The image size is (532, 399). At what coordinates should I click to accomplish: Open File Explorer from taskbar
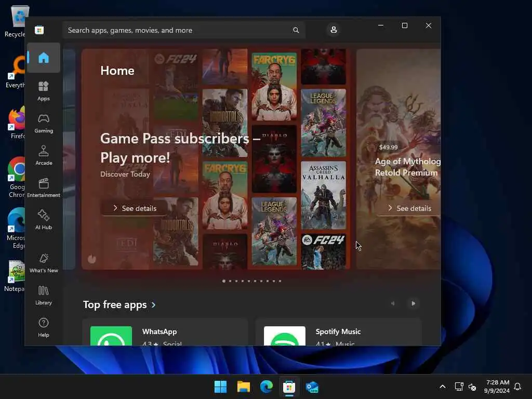click(244, 387)
